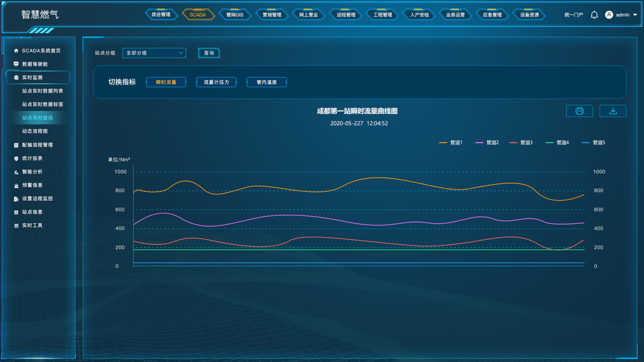Click the 配输流程管理 sidebar icon

(16, 145)
